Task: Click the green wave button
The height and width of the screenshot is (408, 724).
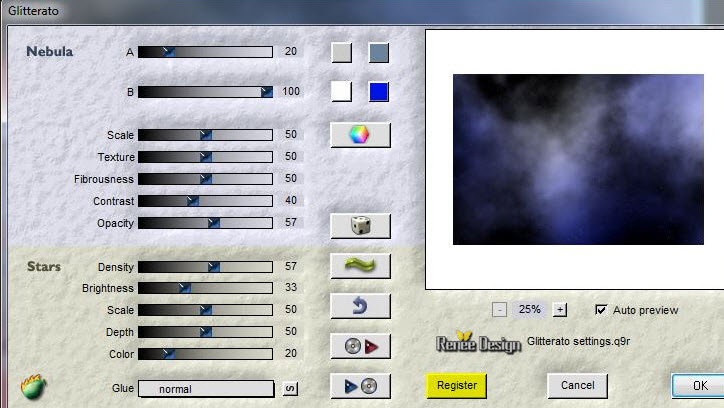Action: click(x=360, y=266)
